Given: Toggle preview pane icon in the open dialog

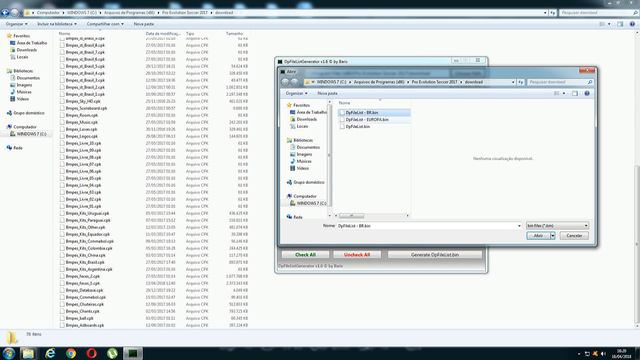Looking at the screenshot, I should (575, 93).
